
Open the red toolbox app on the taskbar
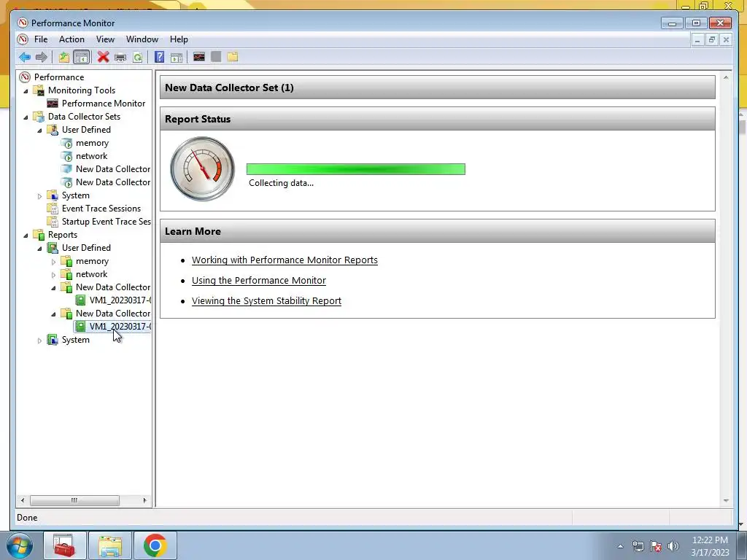tap(64, 545)
